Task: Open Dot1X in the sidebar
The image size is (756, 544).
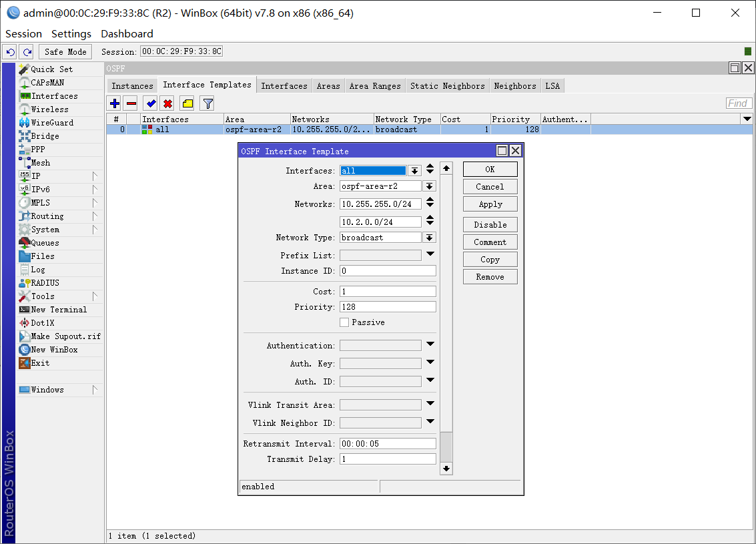Action: [60, 323]
